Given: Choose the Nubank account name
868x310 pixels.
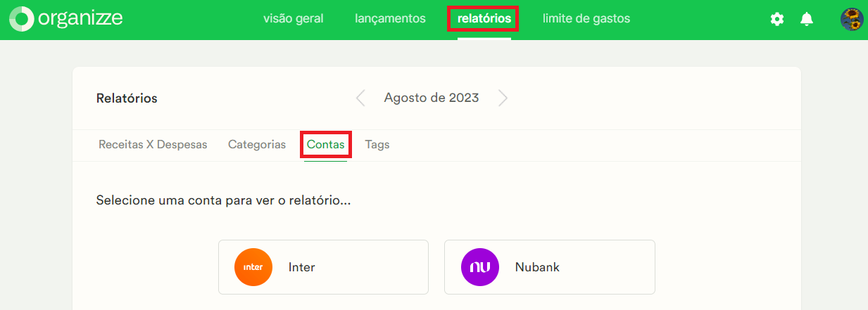Looking at the screenshot, I should pos(537,267).
